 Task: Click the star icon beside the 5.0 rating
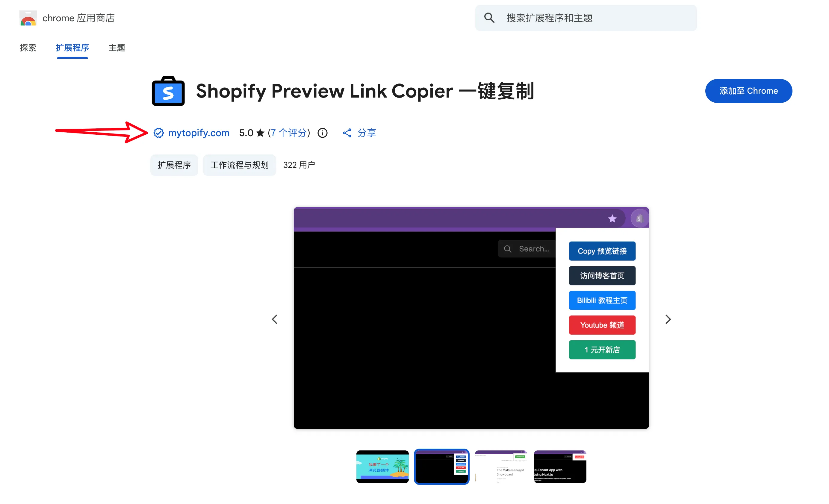[x=260, y=133]
